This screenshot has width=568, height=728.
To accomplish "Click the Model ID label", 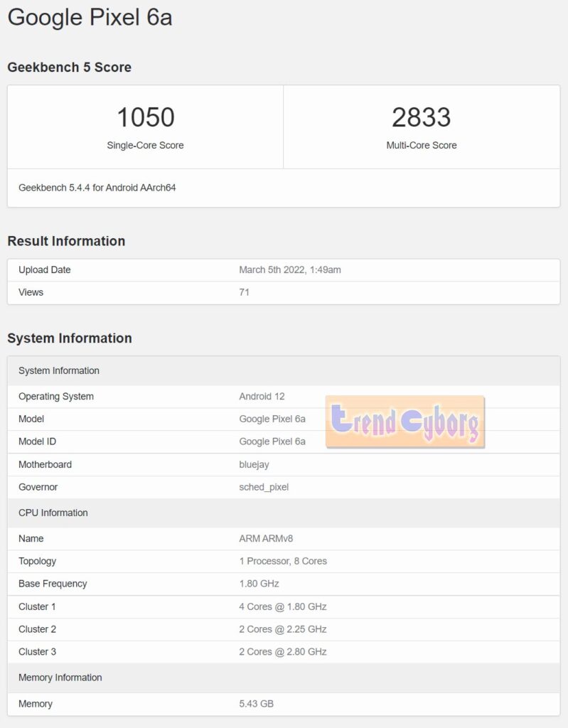I will click(x=37, y=441).
